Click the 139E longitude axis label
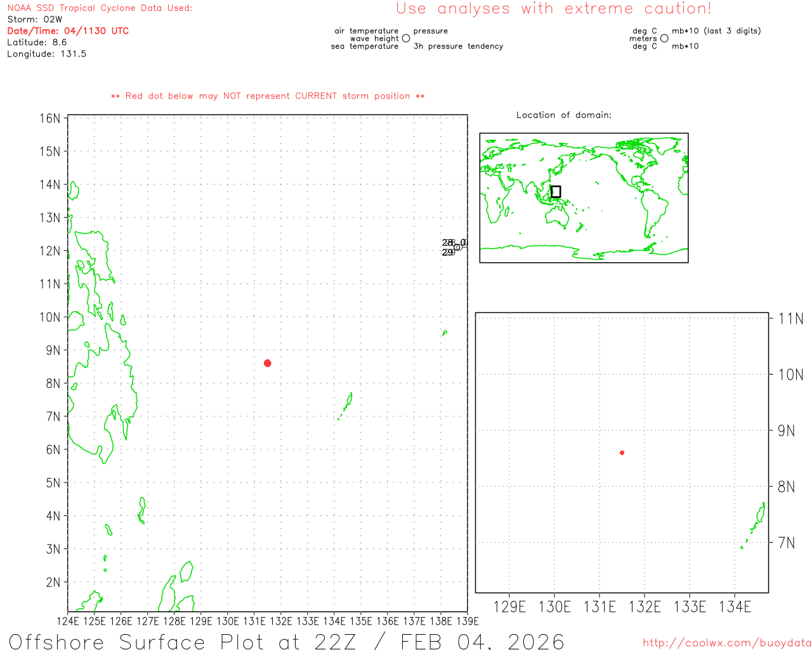The height and width of the screenshot is (650, 812). 468,621
